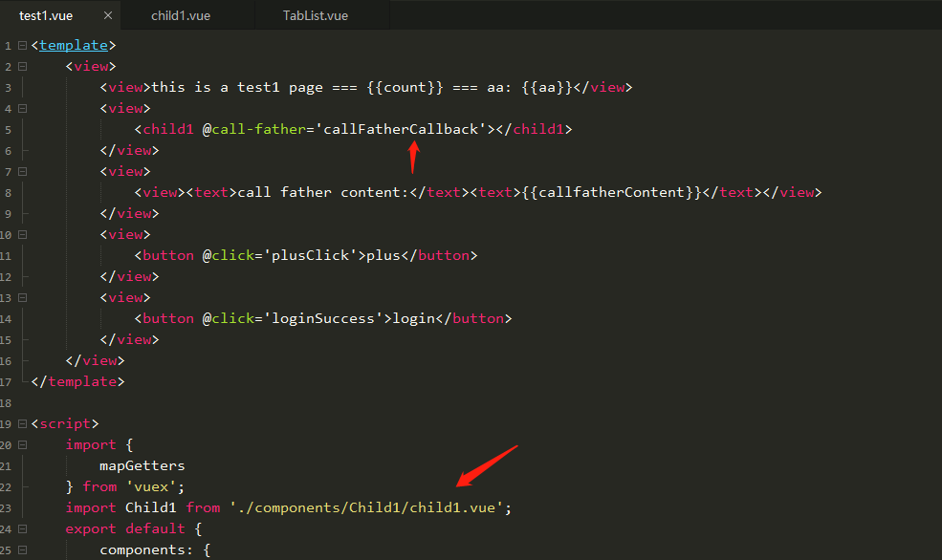Image resolution: width=942 pixels, height=560 pixels.
Task: Collapse the script block on line 19
Action: tap(22, 423)
